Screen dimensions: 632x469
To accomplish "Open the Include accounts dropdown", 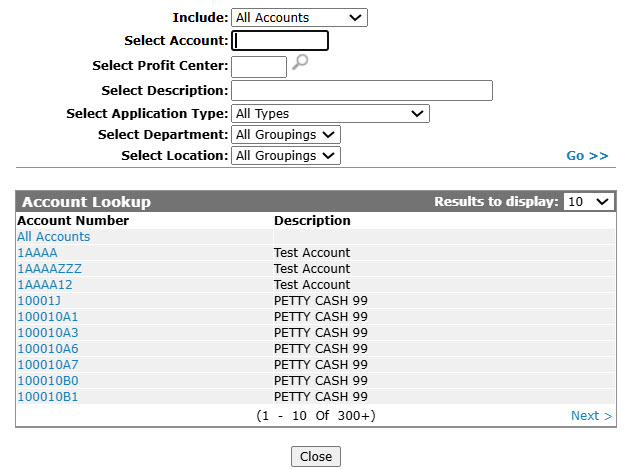I will [299, 18].
